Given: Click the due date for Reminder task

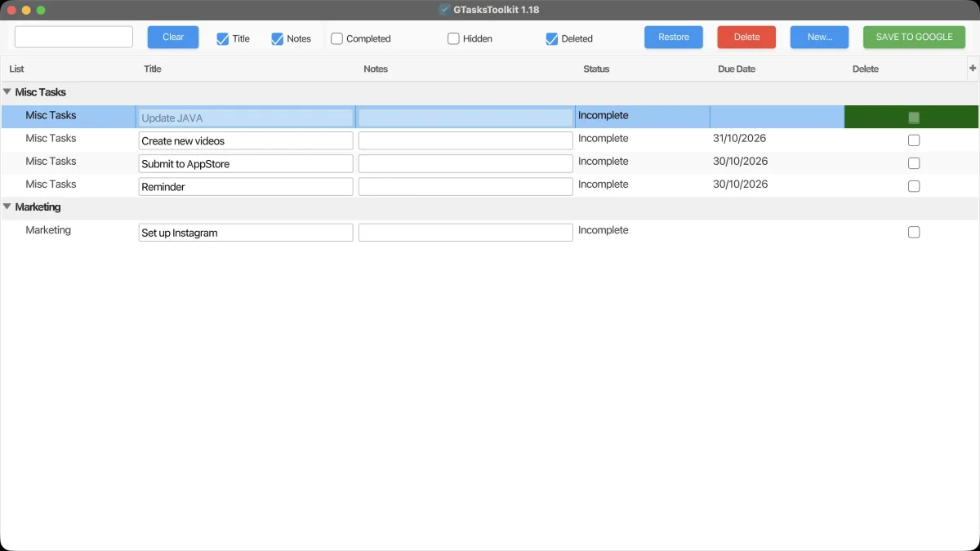Looking at the screenshot, I should 741,184.
